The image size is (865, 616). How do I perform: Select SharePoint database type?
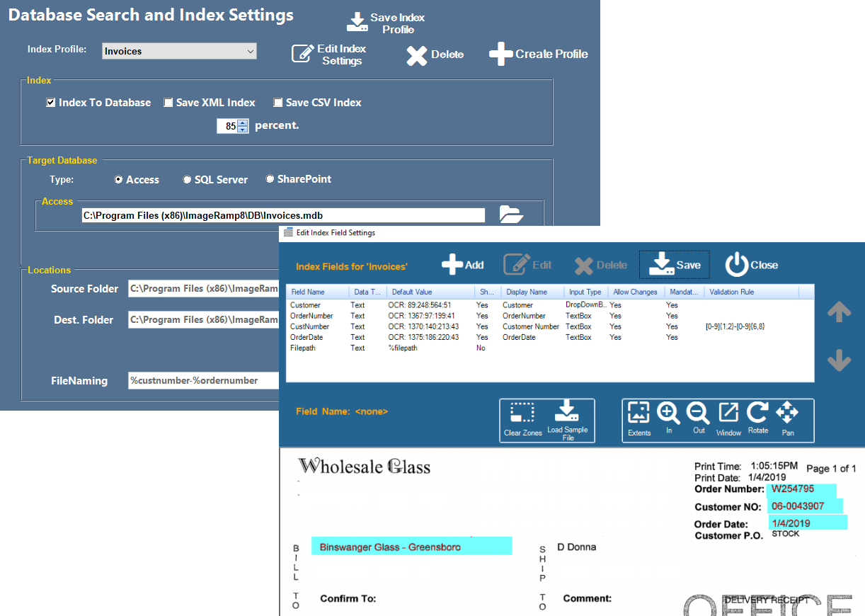pos(270,179)
